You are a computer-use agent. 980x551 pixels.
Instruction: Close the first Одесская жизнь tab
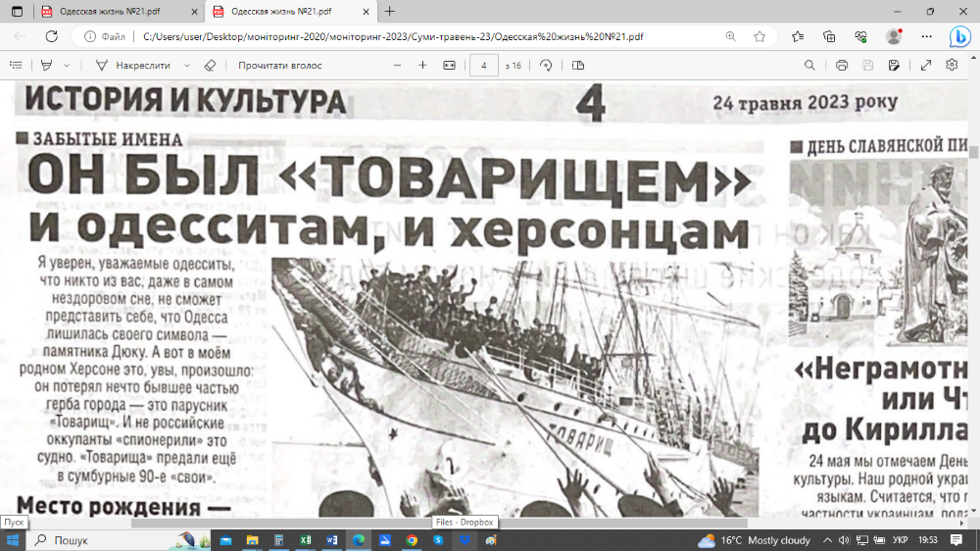coord(194,11)
